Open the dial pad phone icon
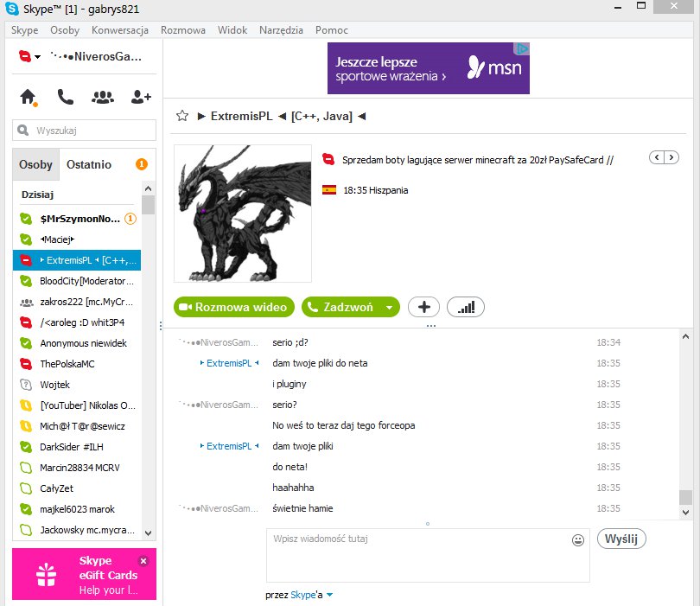 [x=65, y=97]
